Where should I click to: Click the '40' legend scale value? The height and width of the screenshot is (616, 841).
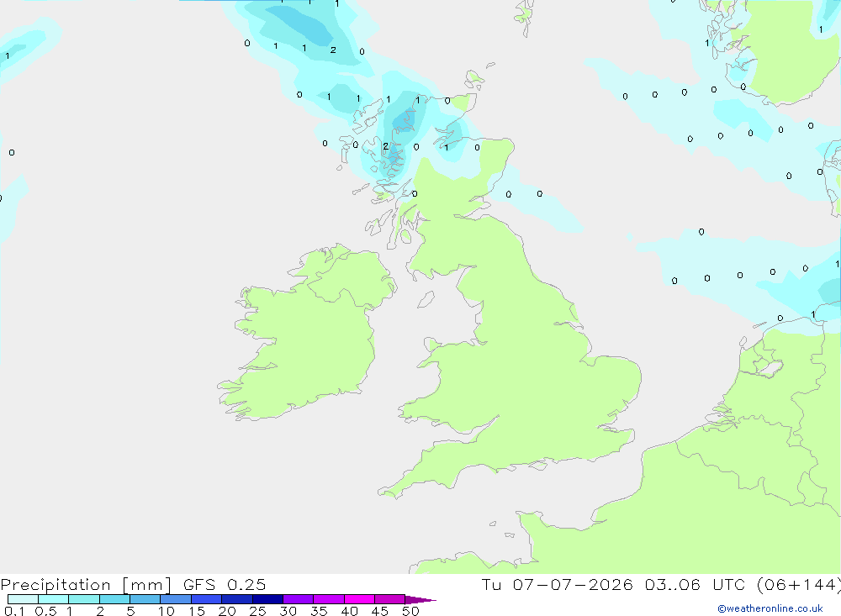point(350,611)
